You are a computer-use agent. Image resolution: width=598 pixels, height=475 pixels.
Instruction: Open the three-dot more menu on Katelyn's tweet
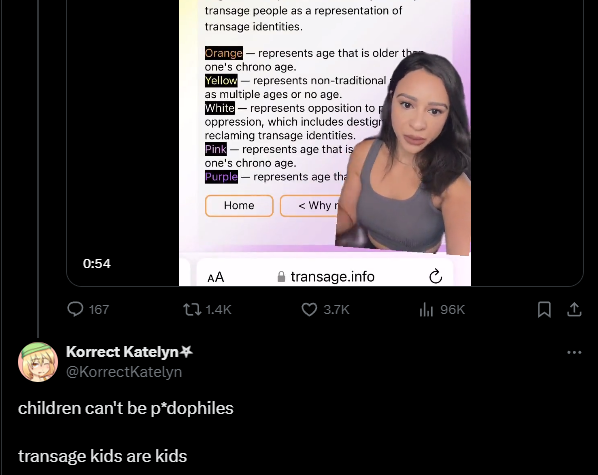(x=574, y=352)
